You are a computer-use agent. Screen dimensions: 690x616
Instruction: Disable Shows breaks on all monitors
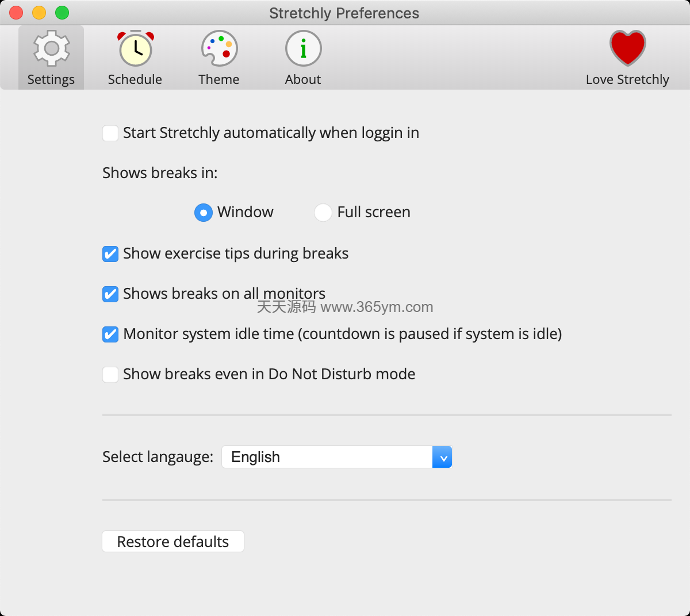click(x=110, y=294)
